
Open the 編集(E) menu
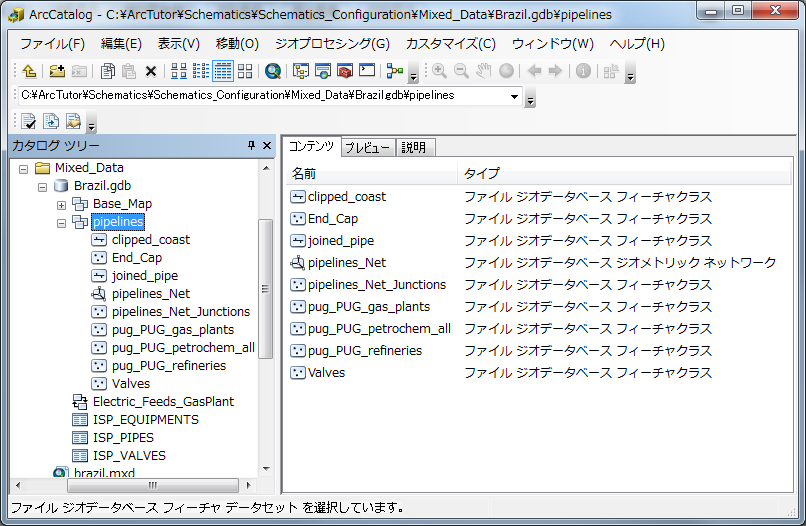tap(121, 44)
